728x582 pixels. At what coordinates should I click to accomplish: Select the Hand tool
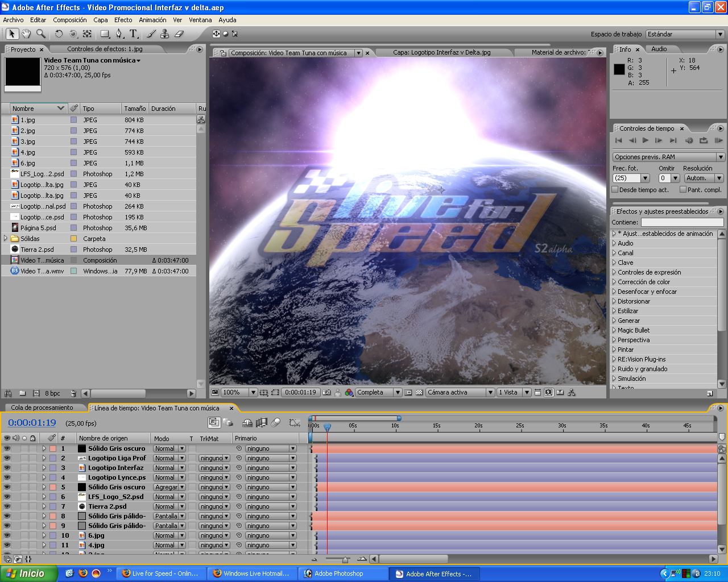(26, 34)
